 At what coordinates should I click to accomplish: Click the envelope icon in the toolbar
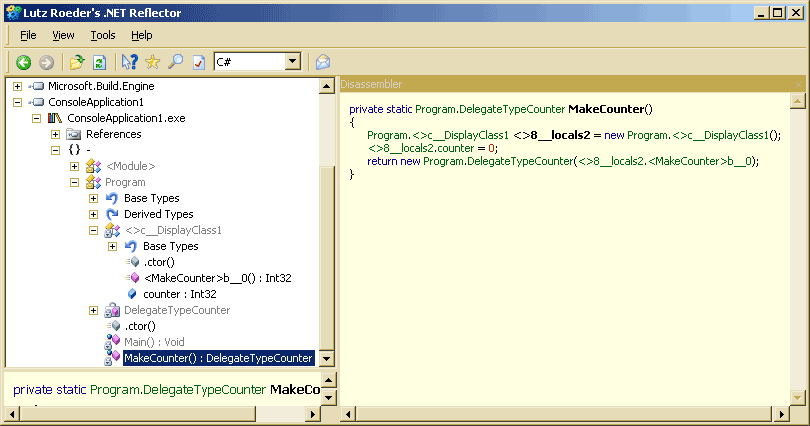pos(323,62)
